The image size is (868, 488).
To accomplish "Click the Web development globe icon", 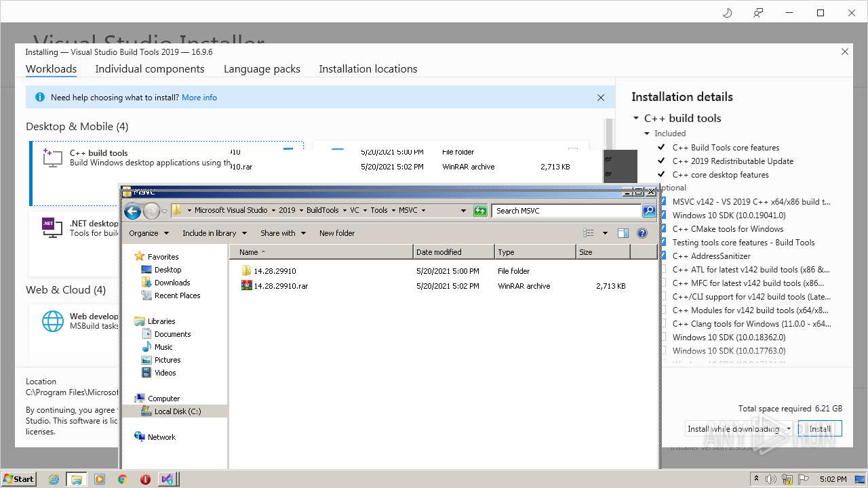I will (x=52, y=321).
